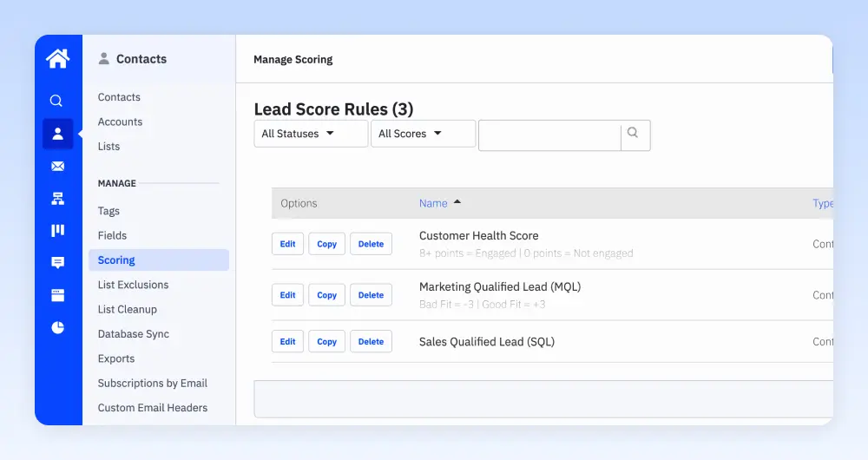Open the Campaigns envelope icon
The width and height of the screenshot is (868, 460).
[x=57, y=166]
